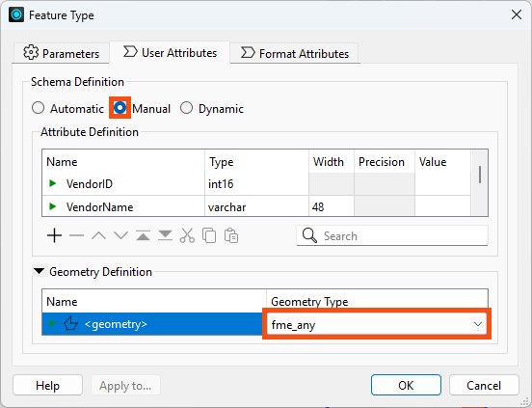The image size is (532, 408).
Task: Click the Value cell for VendorID
Action: click(x=442, y=183)
